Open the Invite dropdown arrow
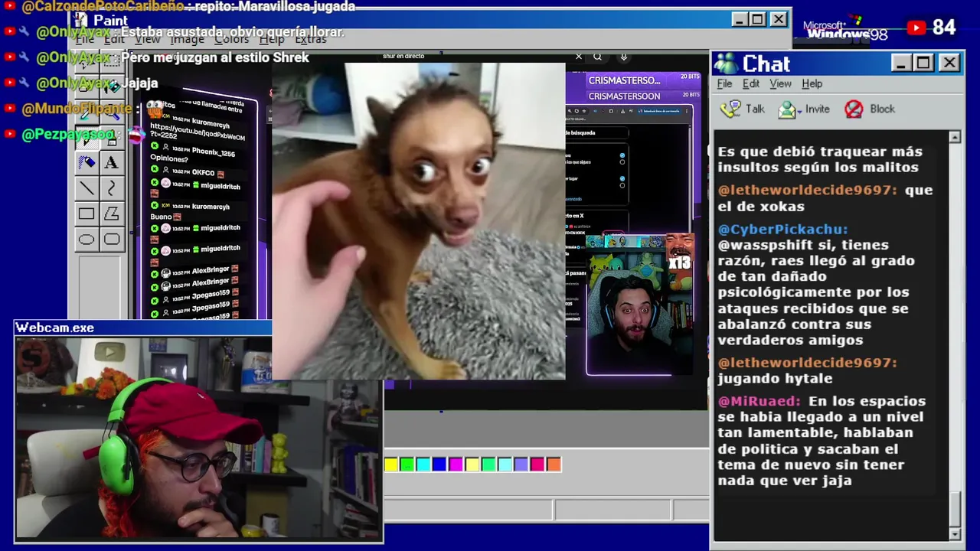Image resolution: width=980 pixels, height=551 pixels. (x=800, y=111)
